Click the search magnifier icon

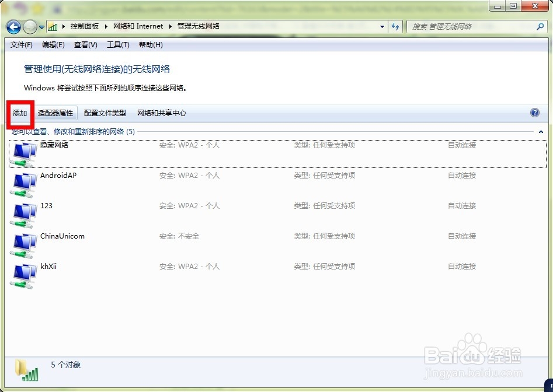pyautogui.click(x=540, y=26)
